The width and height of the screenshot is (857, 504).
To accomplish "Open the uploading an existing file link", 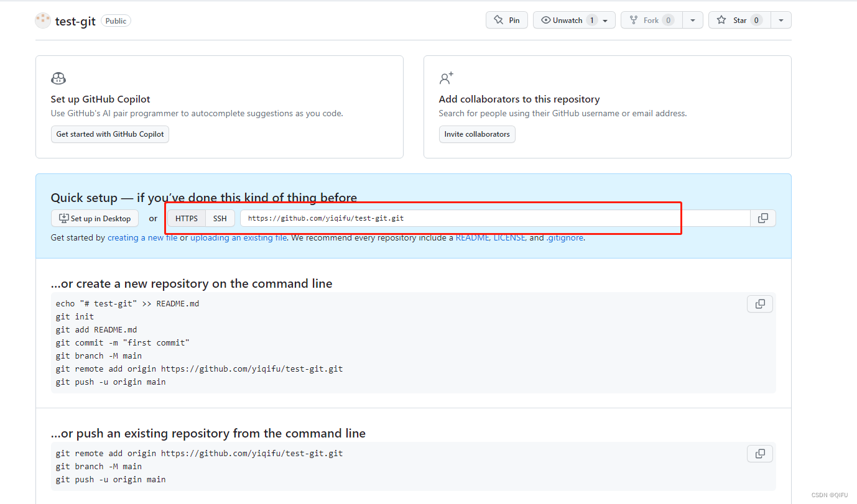I will coord(239,237).
